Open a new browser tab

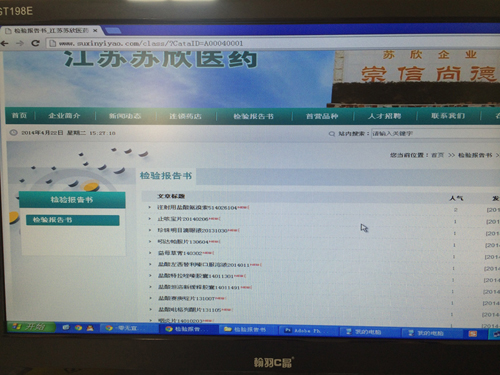[x=113, y=31]
